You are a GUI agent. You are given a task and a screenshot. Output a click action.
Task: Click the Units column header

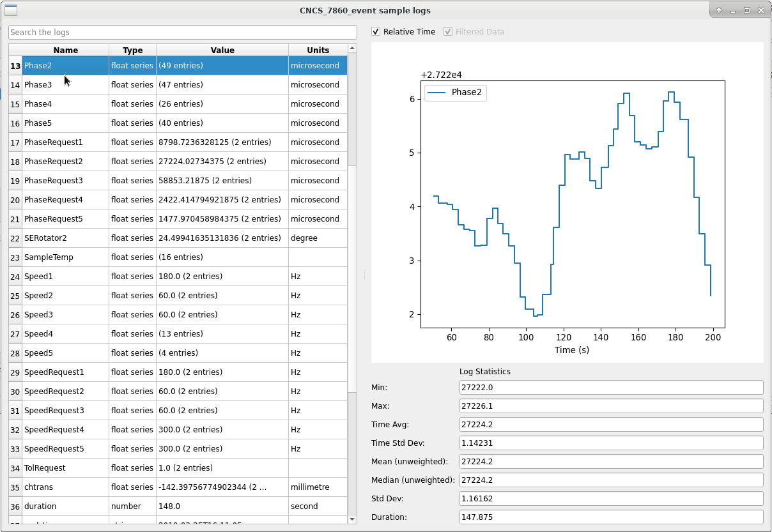[318, 50]
